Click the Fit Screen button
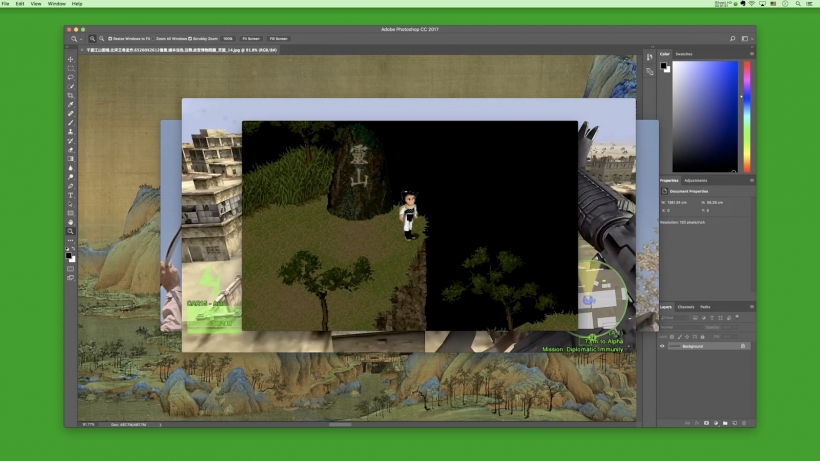 pos(250,38)
